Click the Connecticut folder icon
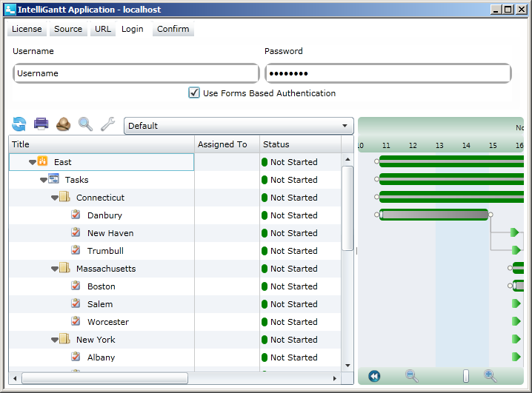The image size is (532, 393). coord(64,196)
